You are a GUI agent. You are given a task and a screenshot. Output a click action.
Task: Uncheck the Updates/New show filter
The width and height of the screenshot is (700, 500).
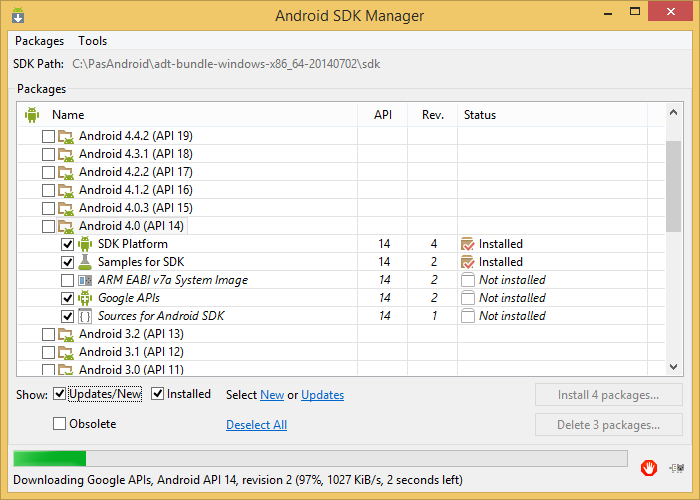point(60,394)
